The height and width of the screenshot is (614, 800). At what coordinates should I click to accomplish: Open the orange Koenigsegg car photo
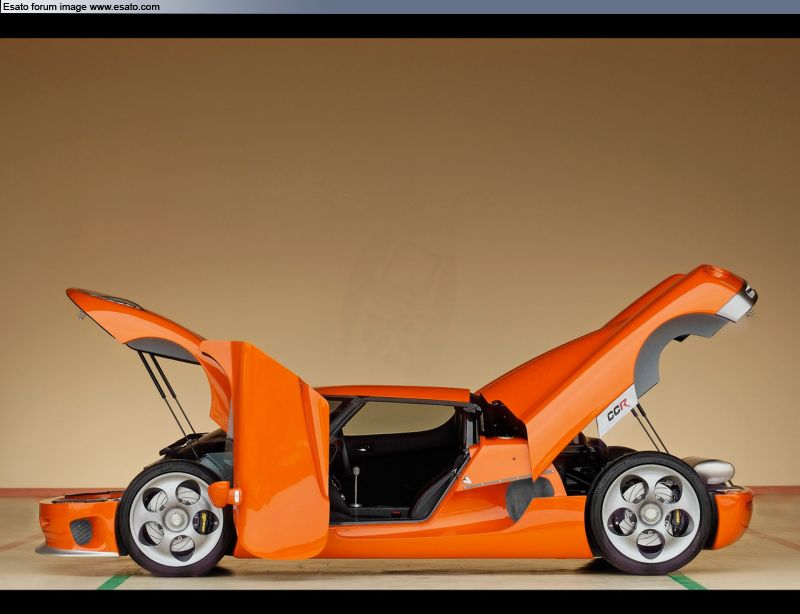tap(400, 314)
